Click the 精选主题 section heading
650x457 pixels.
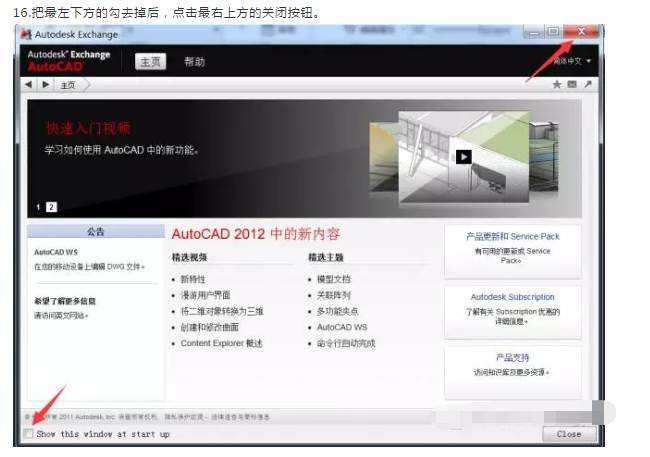click(326, 257)
